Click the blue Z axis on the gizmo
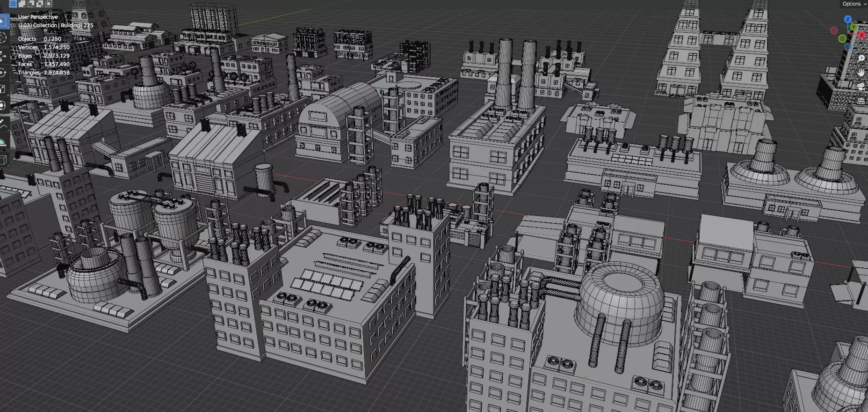The height and width of the screenshot is (412, 868). coord(848,19)
